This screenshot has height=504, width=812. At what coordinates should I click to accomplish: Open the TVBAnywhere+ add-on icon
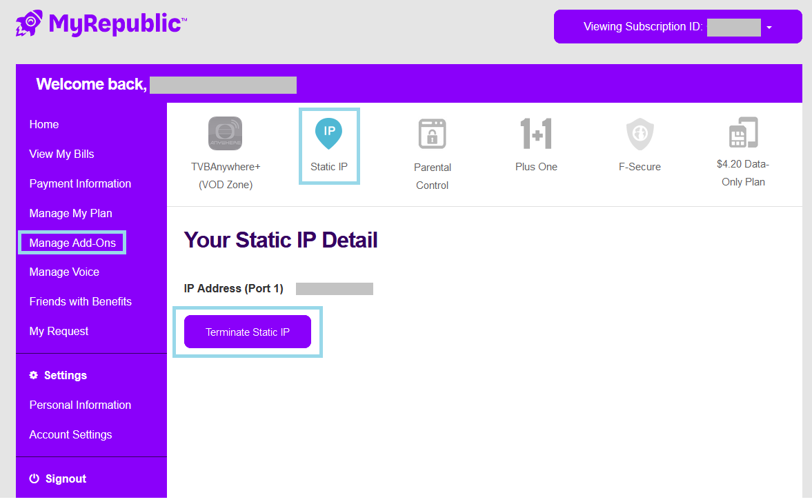coord(226,134)
